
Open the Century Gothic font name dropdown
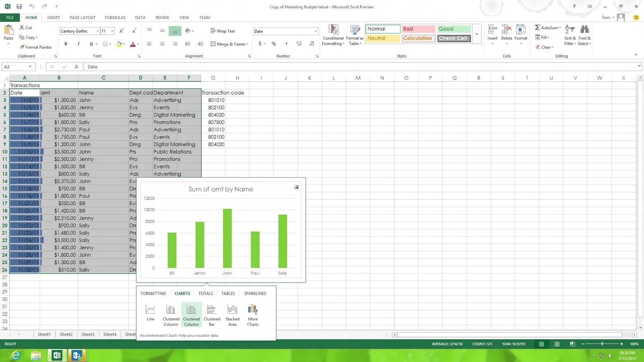[x=97, y=31]
